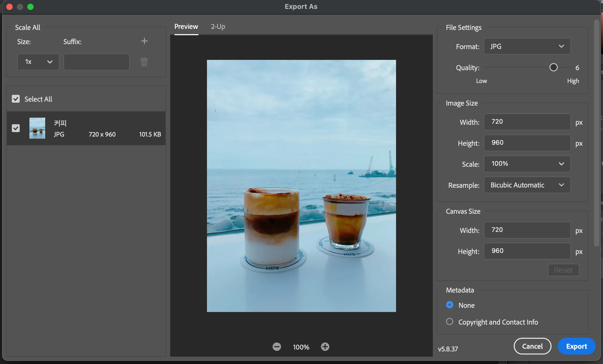The image size is (603, 364).
Task: Open the Scale 100% dropdown
Action: 527,164
